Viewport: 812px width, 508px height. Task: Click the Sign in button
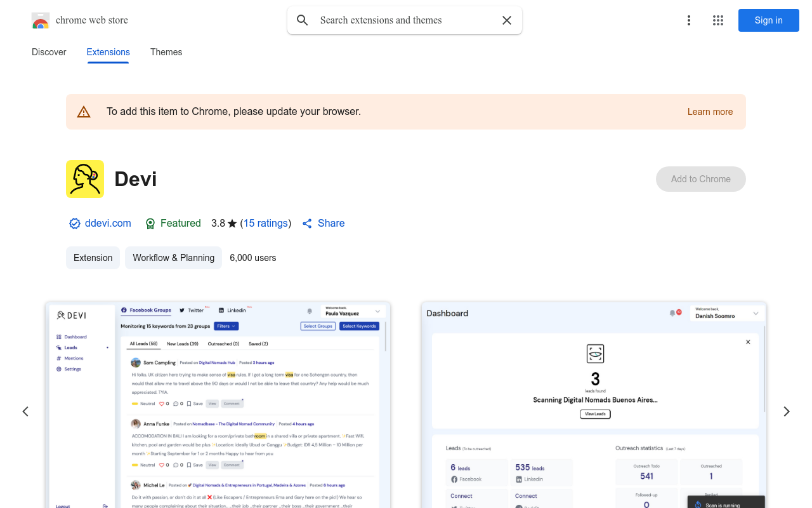[x=769, y=20]
